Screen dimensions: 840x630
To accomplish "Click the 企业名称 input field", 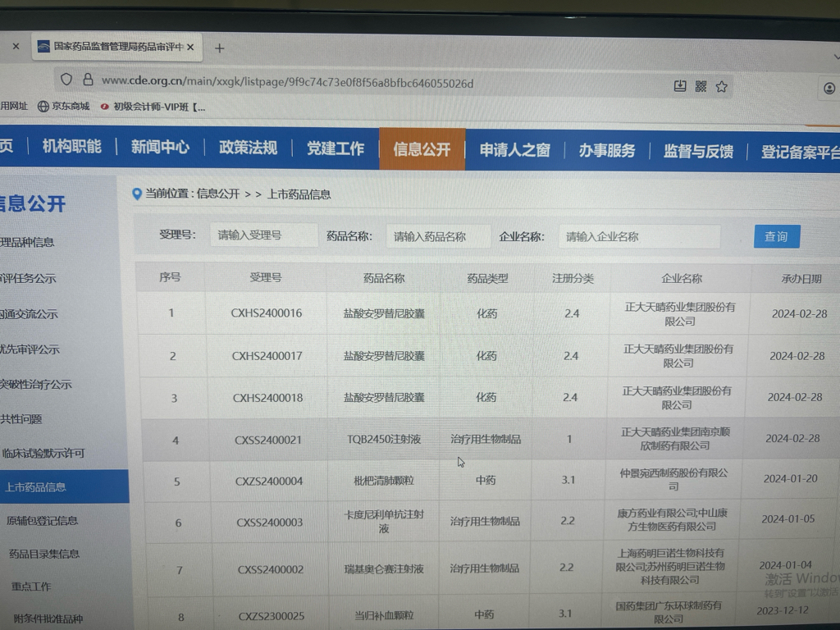I will 639,237.
